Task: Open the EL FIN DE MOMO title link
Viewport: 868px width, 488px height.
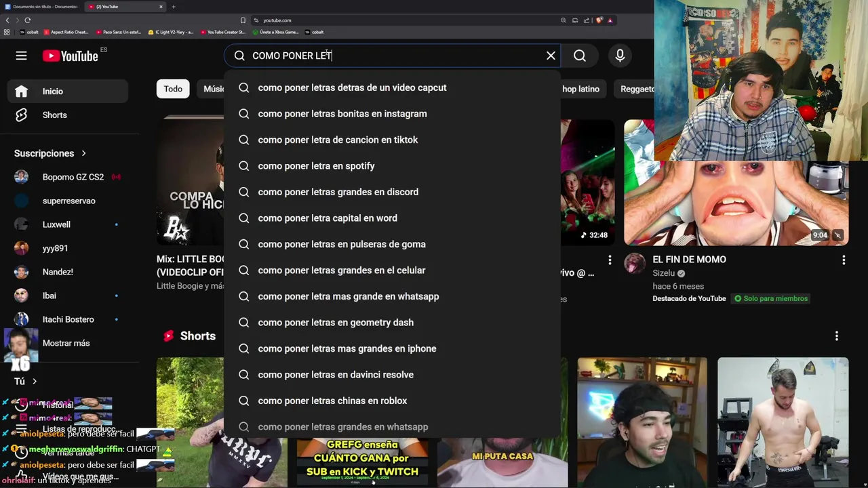Action: (x=689, y=260)
